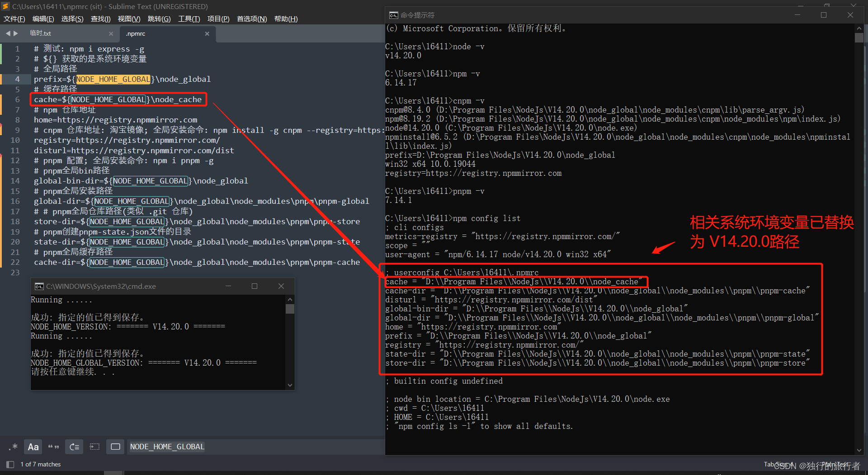Image resolution: width=868 pixels, height=475 pixels.
Task: Switch to the .npmrc tab
Action: (x=136, y=34)
